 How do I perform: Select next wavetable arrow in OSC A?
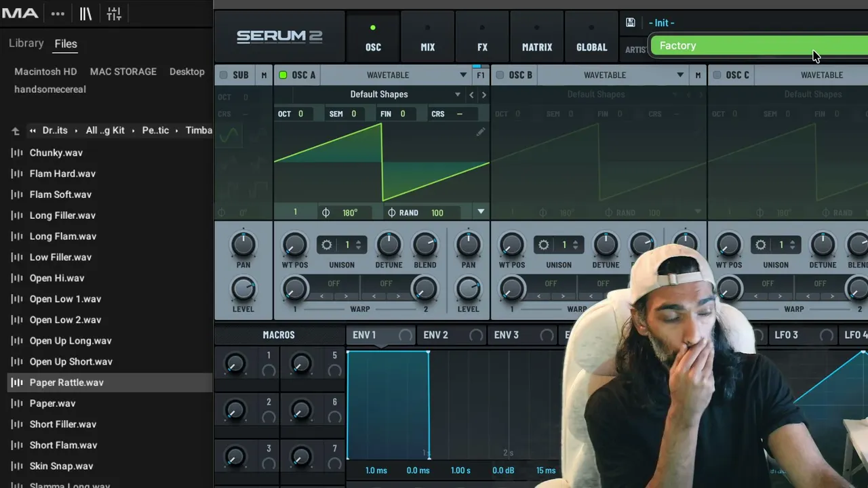[484, 95]
